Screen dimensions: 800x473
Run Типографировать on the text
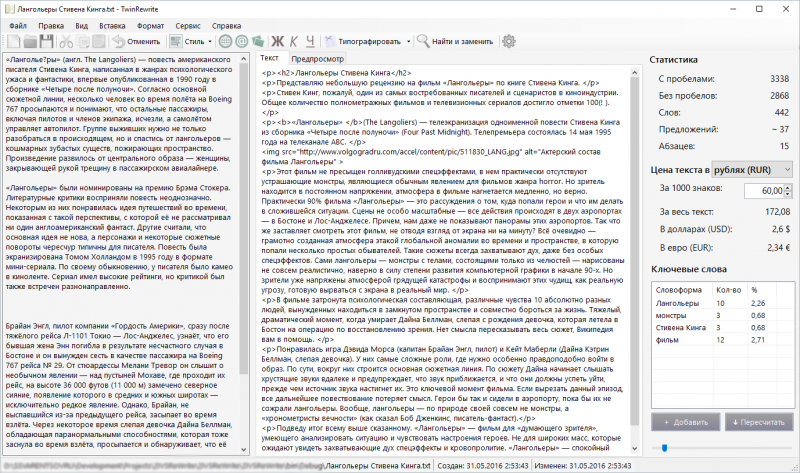click(363, 41)
